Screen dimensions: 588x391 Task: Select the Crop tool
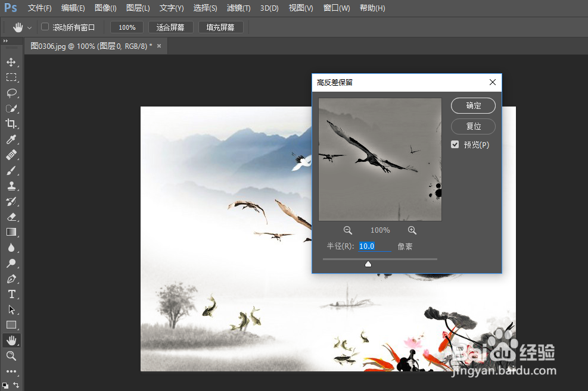coord(12,124)
